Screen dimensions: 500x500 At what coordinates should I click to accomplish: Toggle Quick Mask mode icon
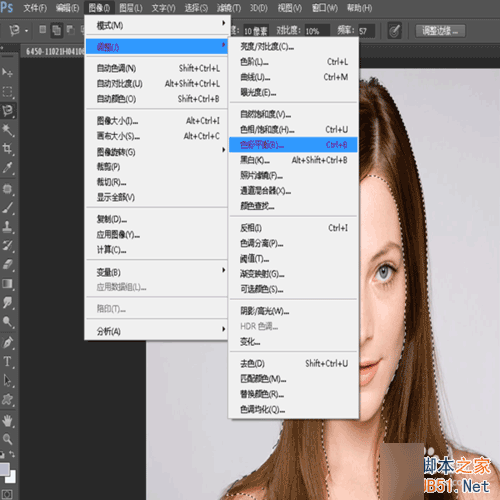pos(7,494)
